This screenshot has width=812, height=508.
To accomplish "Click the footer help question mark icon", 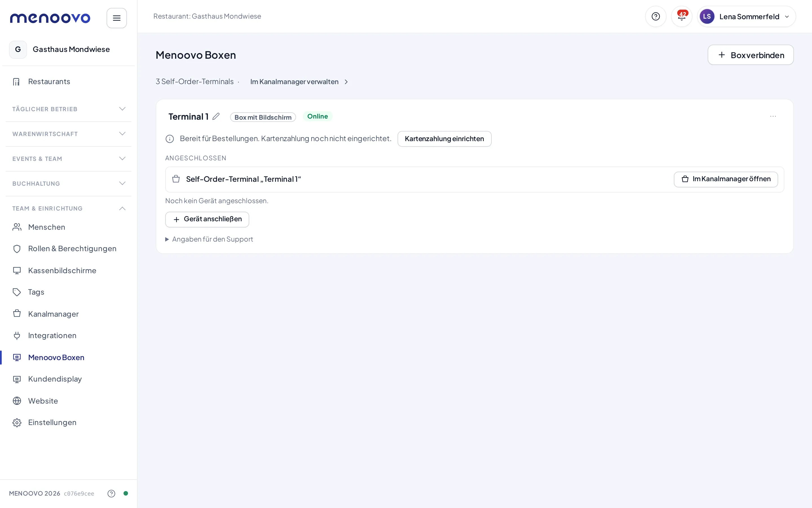I will [111, 493].
